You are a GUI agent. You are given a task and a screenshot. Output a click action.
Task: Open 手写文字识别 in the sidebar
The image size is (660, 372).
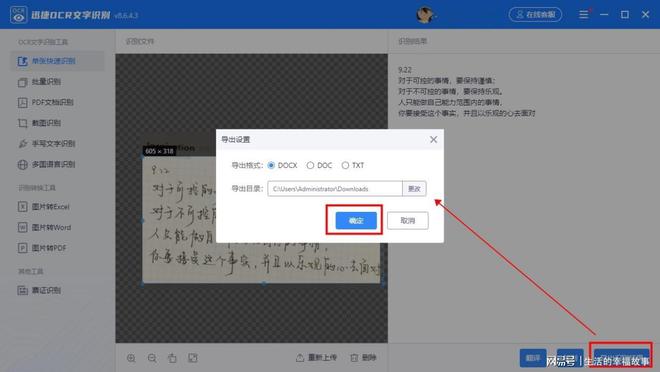pos(47,143)
